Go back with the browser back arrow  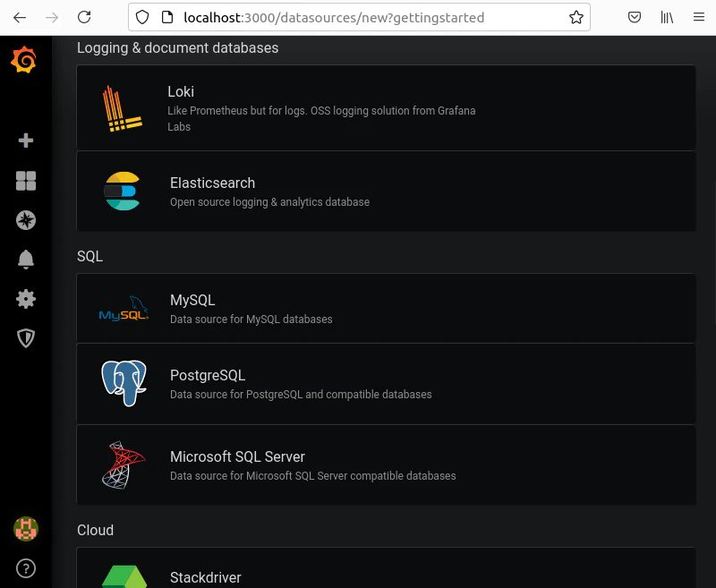click(x=20, y=17)
